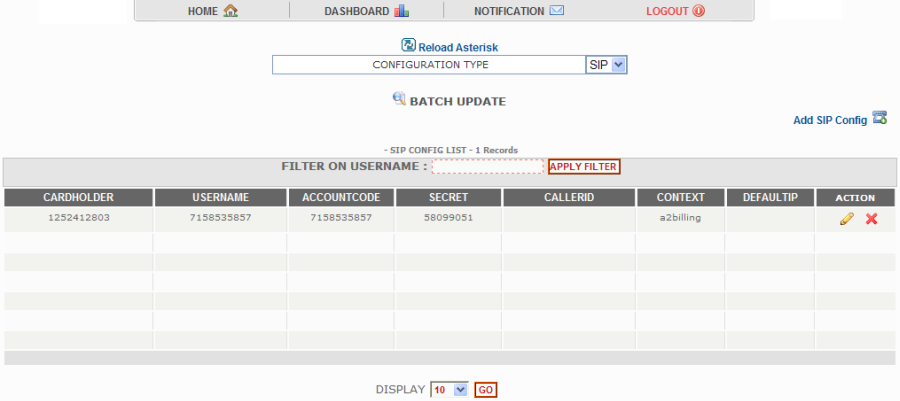Sort by the CALLERID column header
This screenshot has width=900, height=401.
(x=569, y=197)
